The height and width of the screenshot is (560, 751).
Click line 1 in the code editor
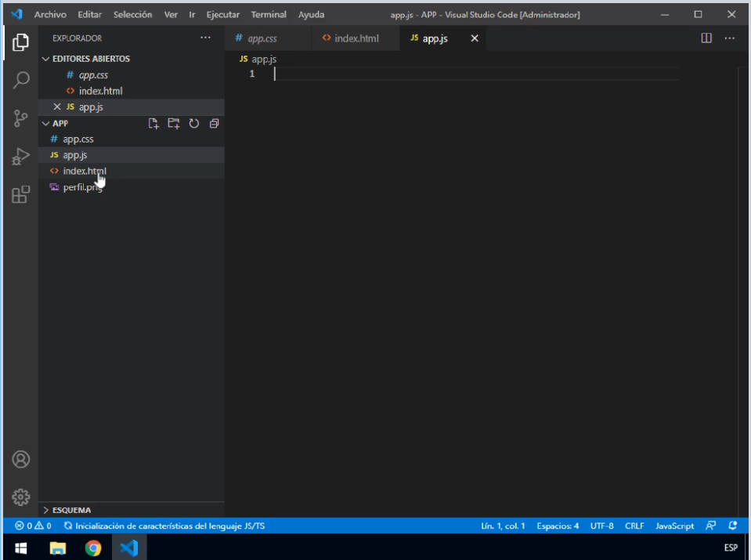(x=477, y=74)
